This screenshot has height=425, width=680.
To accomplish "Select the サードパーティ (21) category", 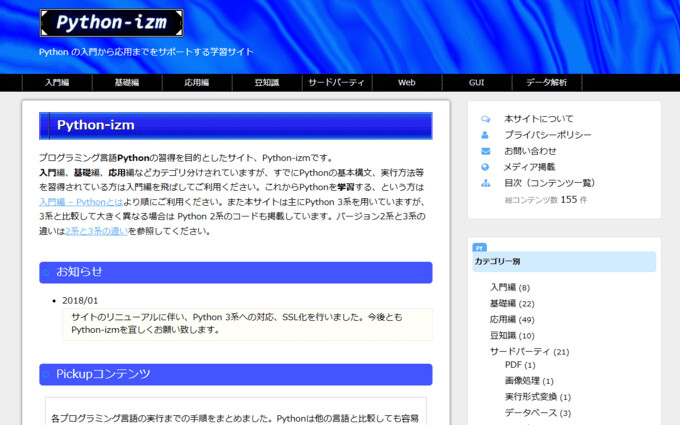I will pyautogui.click(x=530, y=352).
